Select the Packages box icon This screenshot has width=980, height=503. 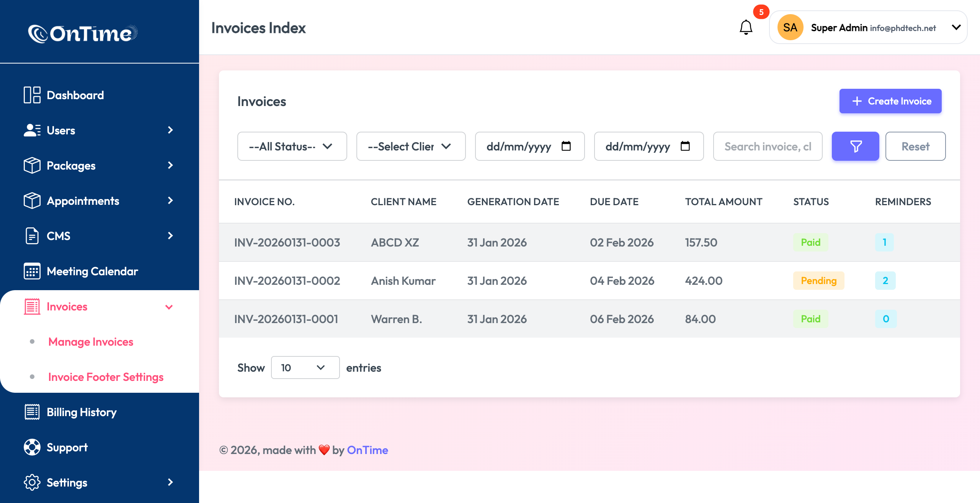click(31, 165)
